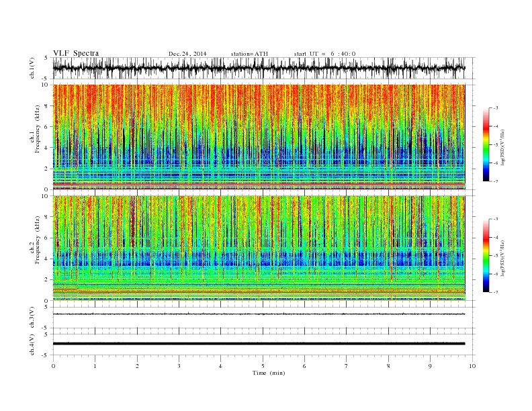532x411 pixels.
Task: Click the date text "Dec. 24, 2014"
Action: point(187,54)
